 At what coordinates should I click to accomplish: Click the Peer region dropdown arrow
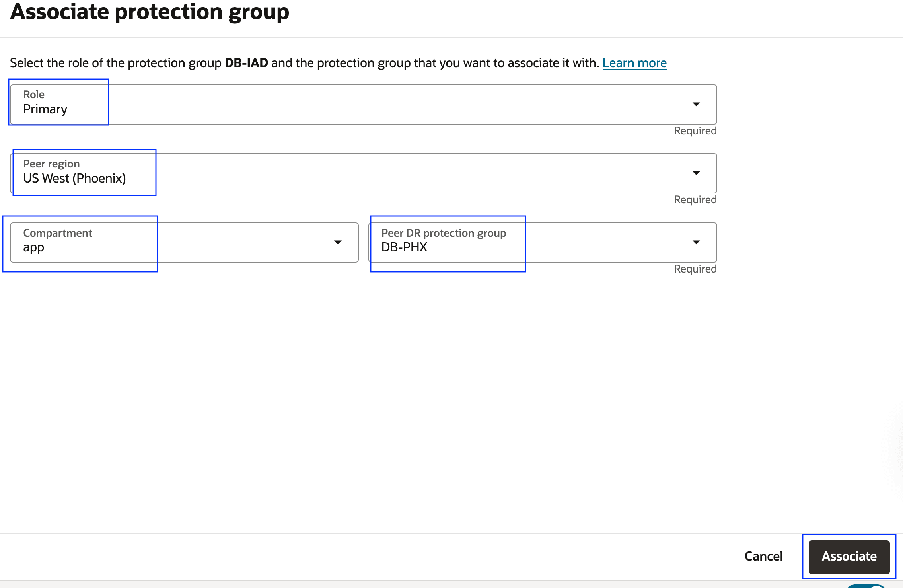pyautogui.click(x=696, y=173)
